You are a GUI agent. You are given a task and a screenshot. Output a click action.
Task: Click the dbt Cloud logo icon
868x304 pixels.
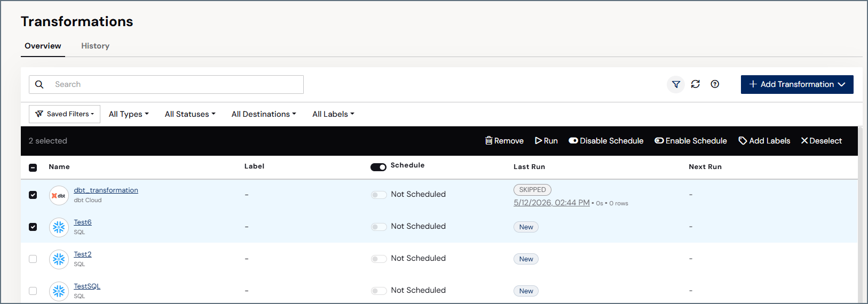[x=59, y=196]
